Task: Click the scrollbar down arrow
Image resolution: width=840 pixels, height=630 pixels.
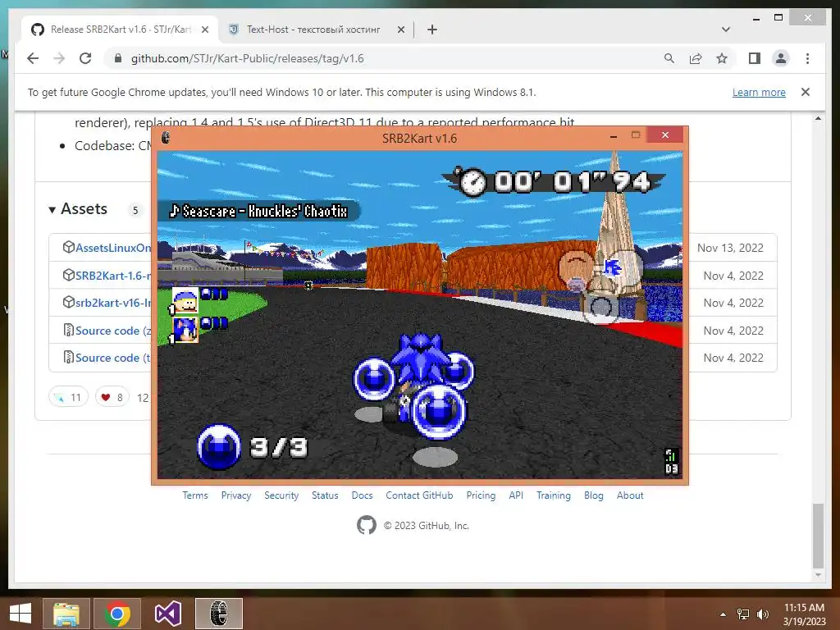Action: click(x=818, y=575)
